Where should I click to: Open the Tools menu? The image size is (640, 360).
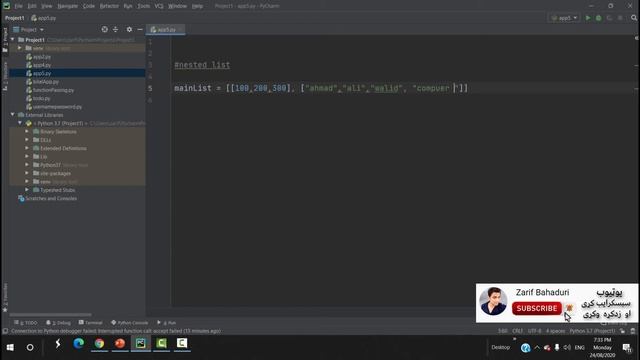143,6
